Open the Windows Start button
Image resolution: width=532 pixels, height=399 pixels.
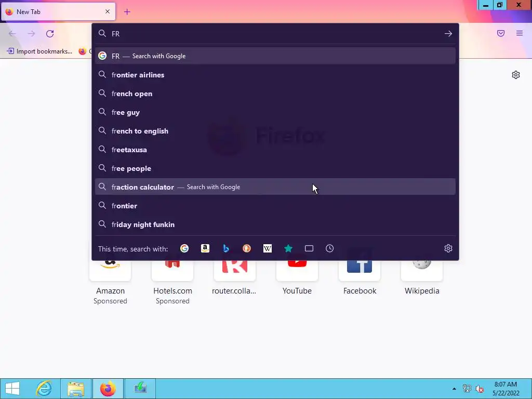12,389
